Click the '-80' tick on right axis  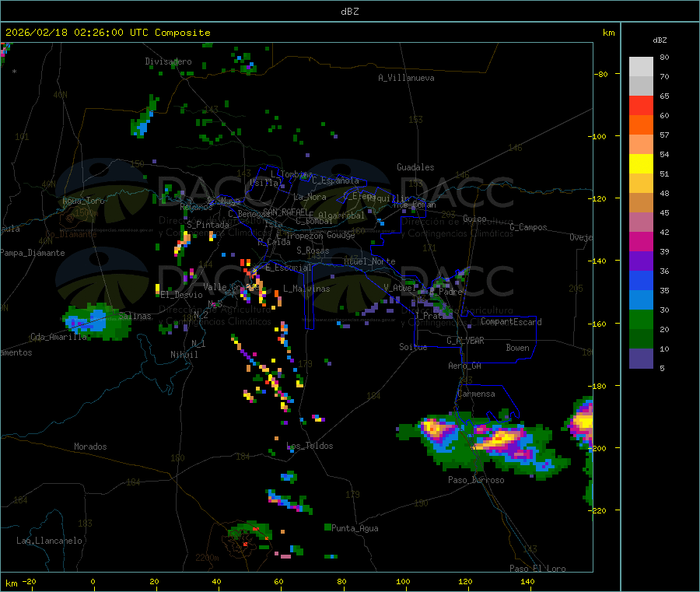600,74
